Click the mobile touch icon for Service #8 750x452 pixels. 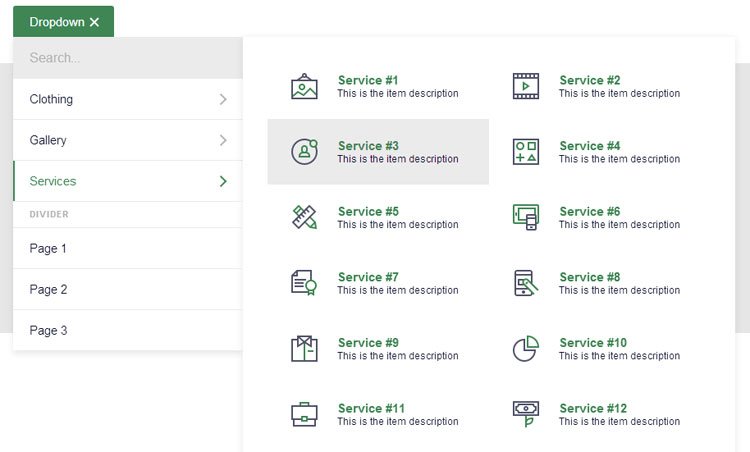[526, 283]
